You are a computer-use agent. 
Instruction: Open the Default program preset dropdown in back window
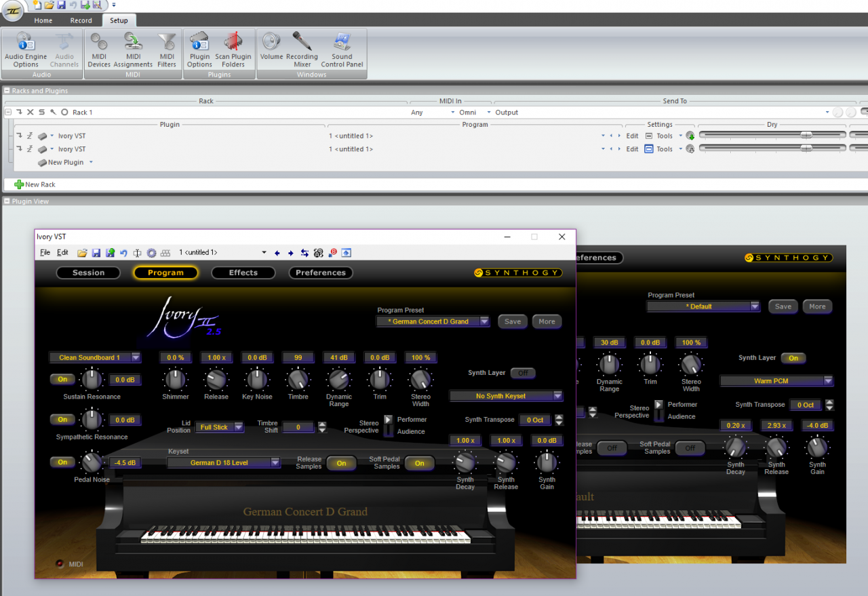(x=703, y=306)
